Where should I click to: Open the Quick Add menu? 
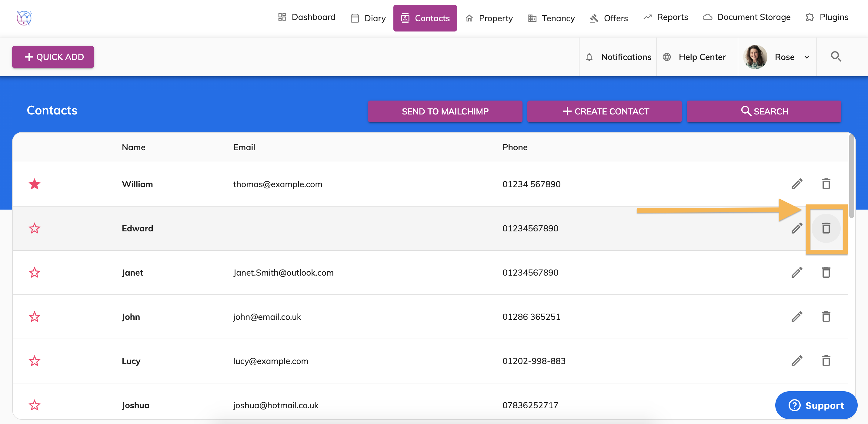pyautogui.click(x=53, y=57)
